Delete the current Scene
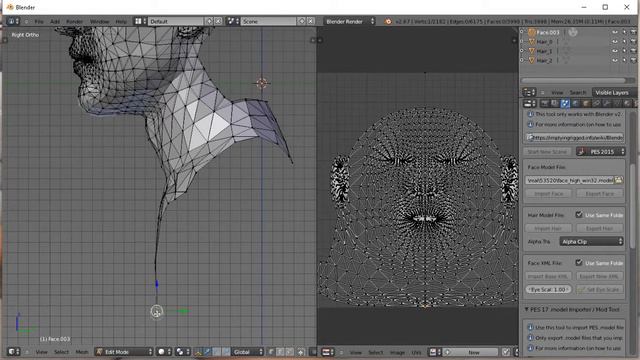This screenshot has height=360, width=640. [311, 21]
